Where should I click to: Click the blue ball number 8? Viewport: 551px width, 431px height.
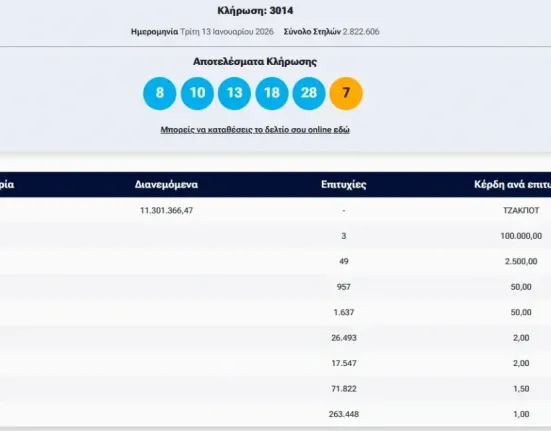160,93
